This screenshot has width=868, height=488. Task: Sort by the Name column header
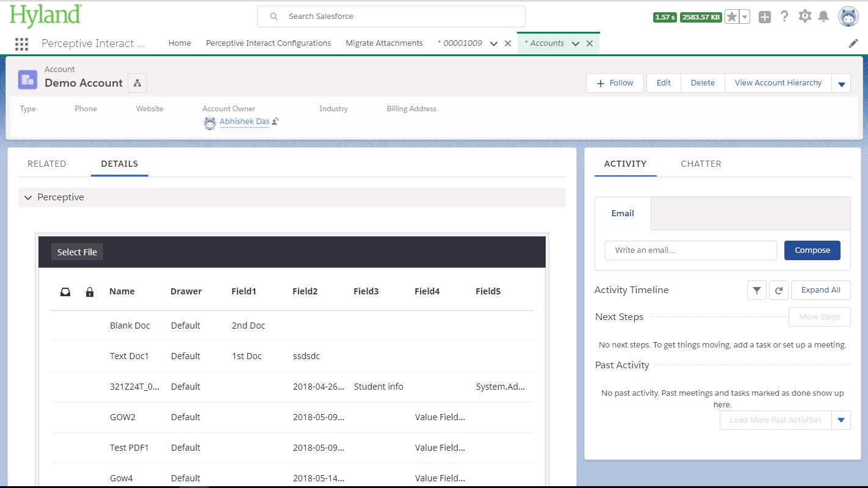pyautogui.click(x=122, y=292)
